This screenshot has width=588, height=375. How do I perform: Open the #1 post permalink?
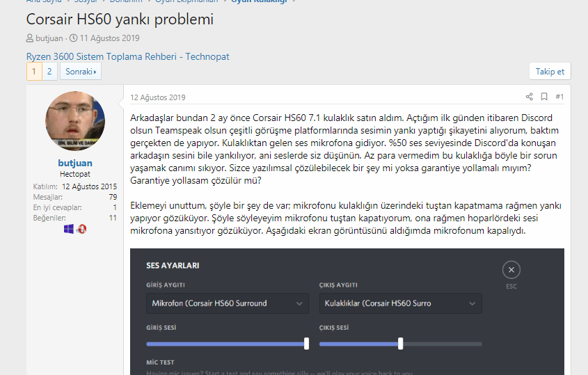click(559, 97)
